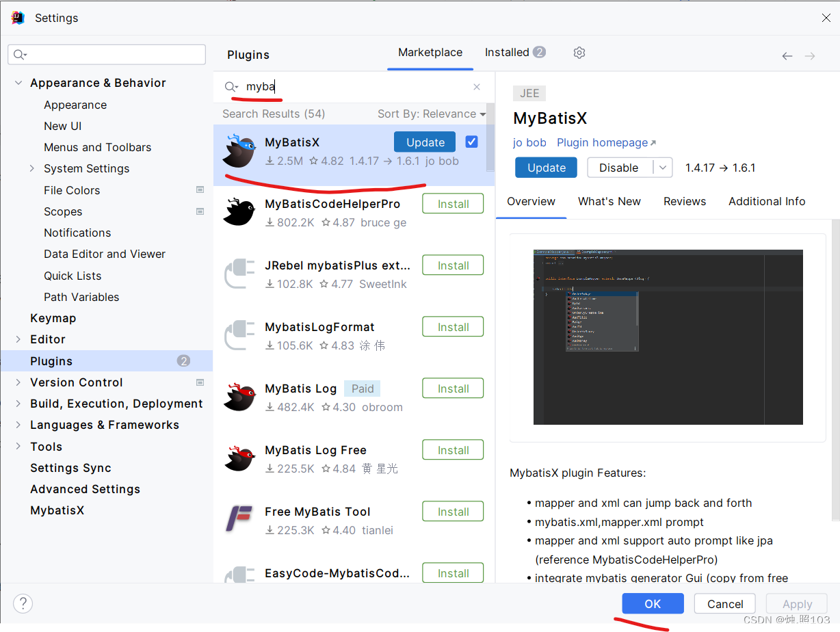Open the Reviews tab
The image size is (840, 632).
(685, 201)
